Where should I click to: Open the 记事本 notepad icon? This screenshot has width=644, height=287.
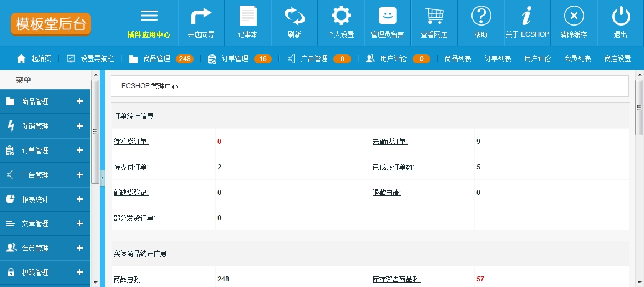(x=248, y=16)
